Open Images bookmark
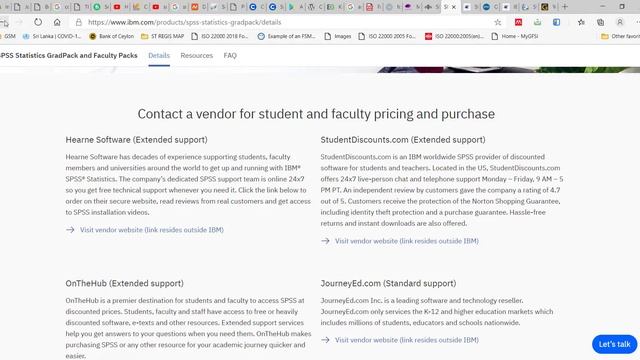This screenshot has height=360, width=640. pos(338,36)
